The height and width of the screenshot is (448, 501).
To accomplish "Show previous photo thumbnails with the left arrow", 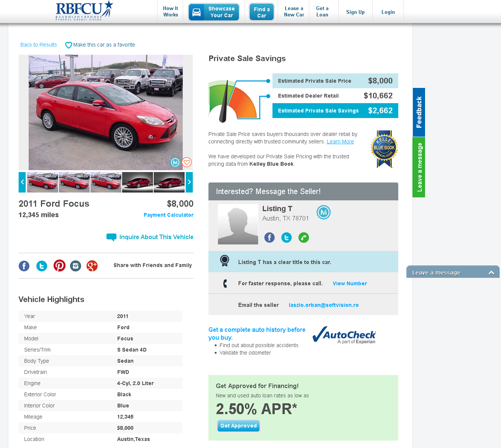I will click(x=22, y=182).
